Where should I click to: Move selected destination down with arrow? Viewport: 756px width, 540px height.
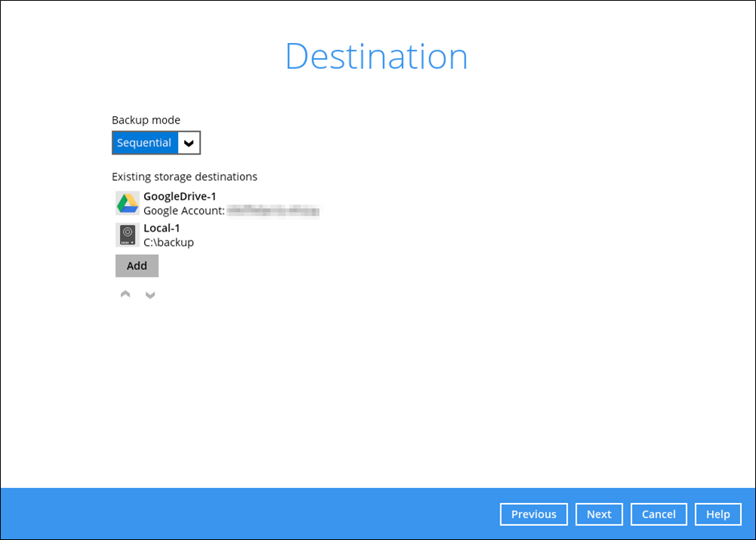(x=150, y=295)
